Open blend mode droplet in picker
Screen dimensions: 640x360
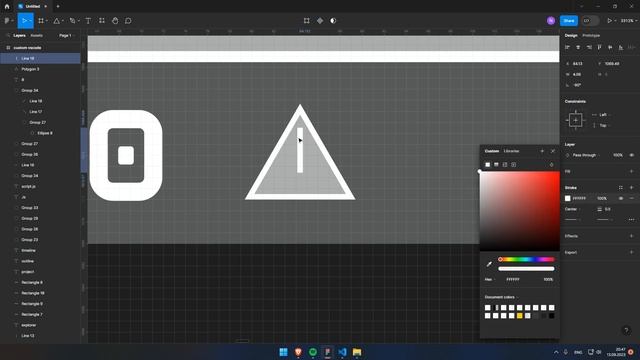click(x=551, y=164)
